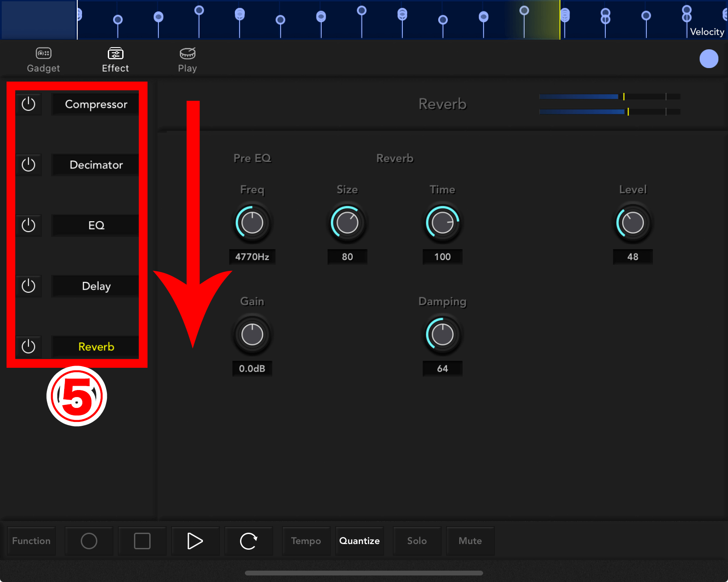Start recording with the circle button
Screen dimensions: 728x582
89,541
